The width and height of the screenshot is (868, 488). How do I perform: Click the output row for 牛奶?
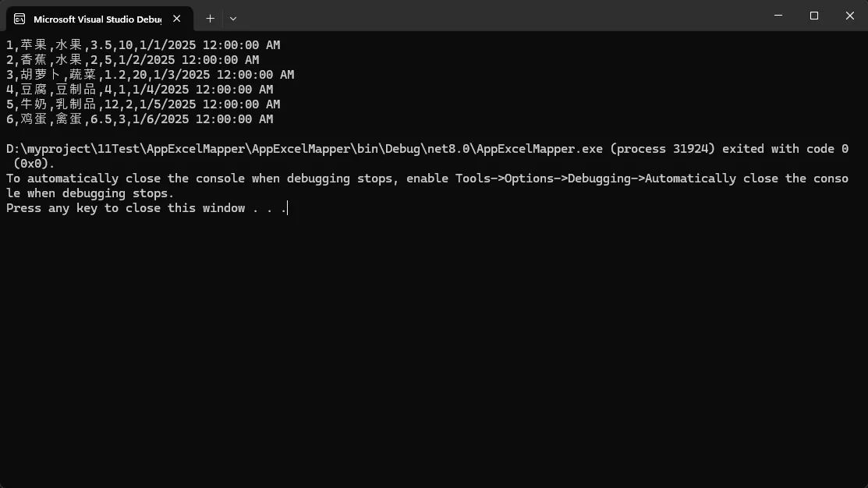(x=143, y=104)
